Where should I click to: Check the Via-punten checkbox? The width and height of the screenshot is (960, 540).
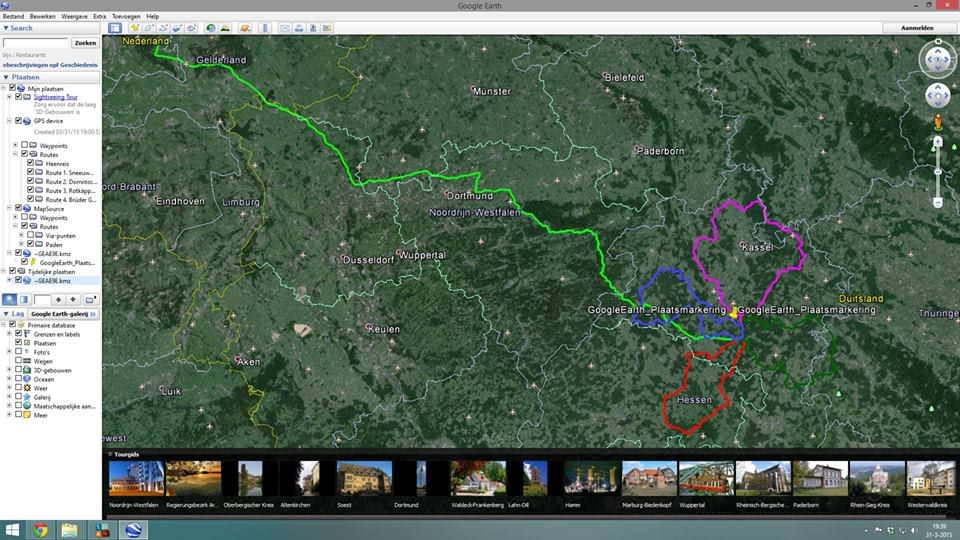(x=31, y=235)
